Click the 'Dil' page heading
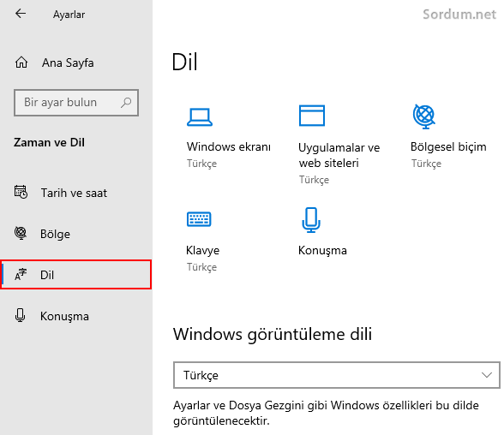 [x=185, y=62]
